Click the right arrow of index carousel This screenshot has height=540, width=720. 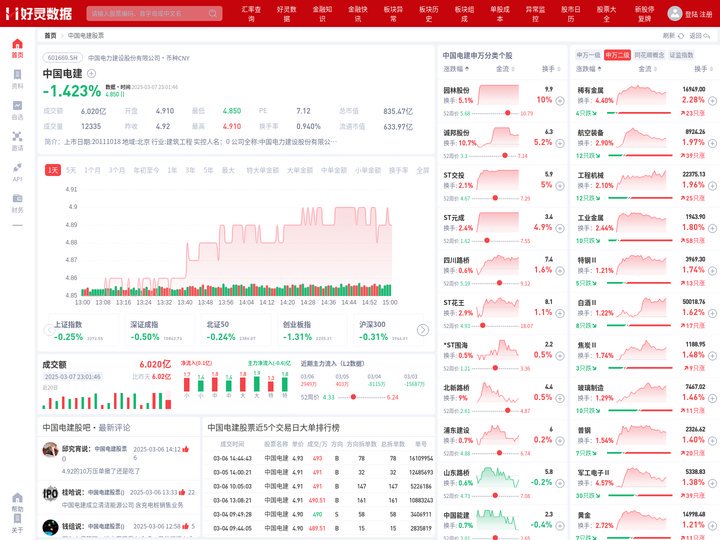(423, 330)
